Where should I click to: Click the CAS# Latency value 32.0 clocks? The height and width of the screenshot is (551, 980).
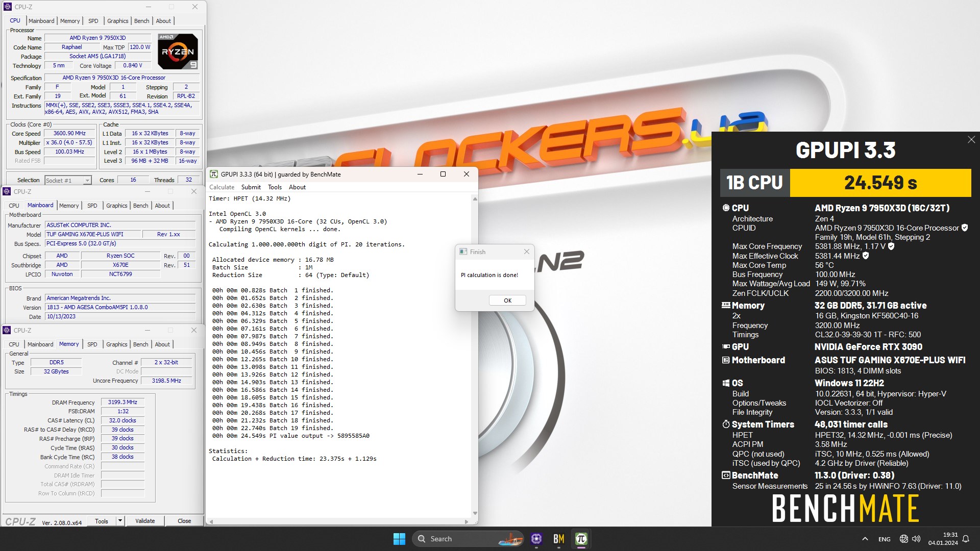coord(122,420)
